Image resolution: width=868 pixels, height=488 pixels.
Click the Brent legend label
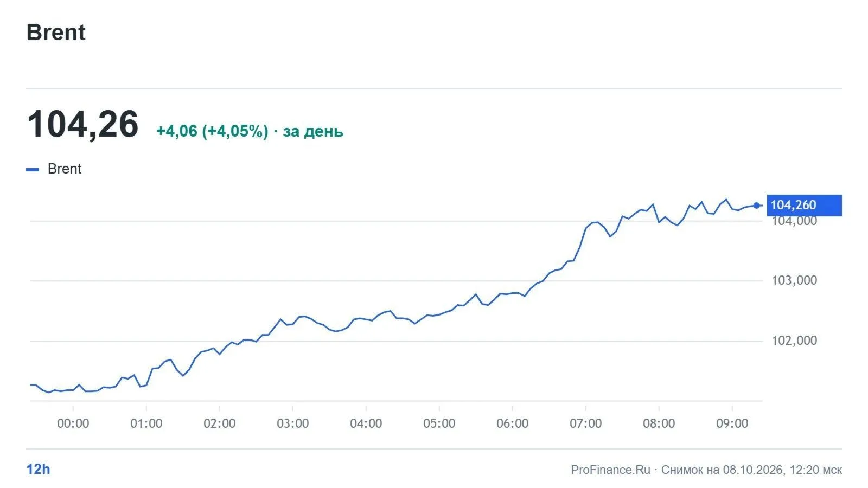65,169
